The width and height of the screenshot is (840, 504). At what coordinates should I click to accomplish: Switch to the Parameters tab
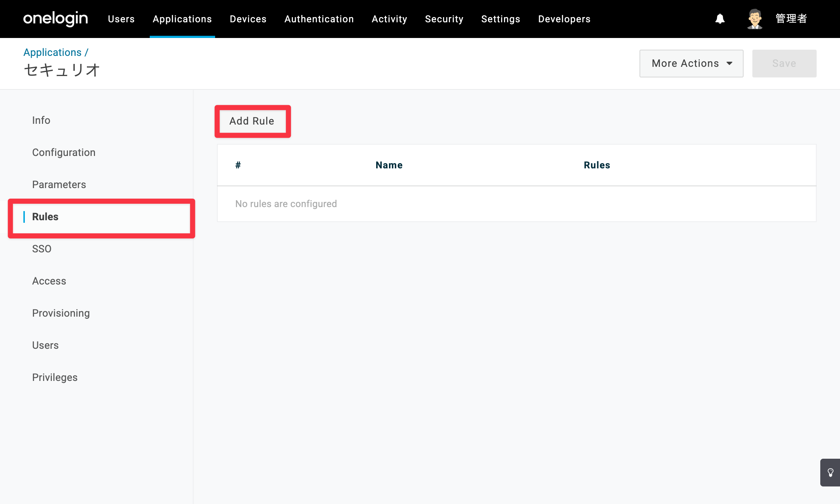pyautogui.click(x=59, y=184)
